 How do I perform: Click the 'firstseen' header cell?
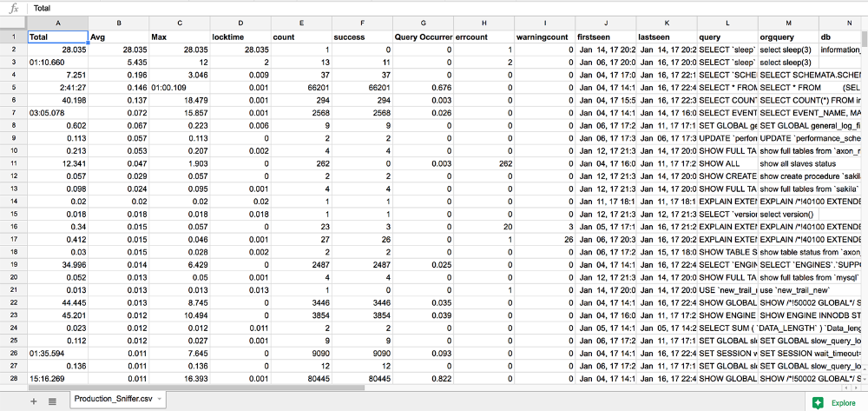[606, 37]
